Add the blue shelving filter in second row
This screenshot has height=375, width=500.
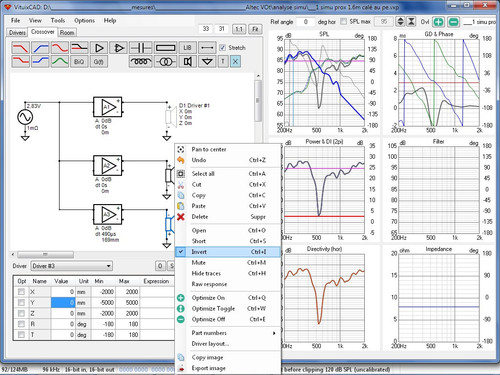[x=40, y=61]
